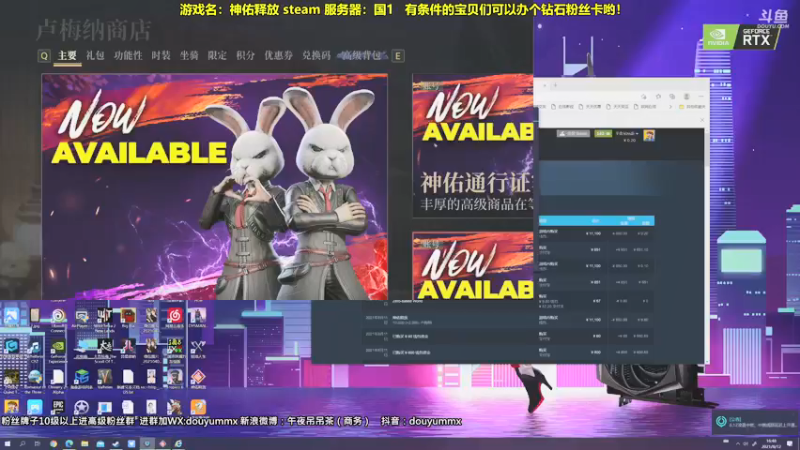Open File Explorer from the taskbar
This screenshot has width=800, height=450.
(85, 444)
